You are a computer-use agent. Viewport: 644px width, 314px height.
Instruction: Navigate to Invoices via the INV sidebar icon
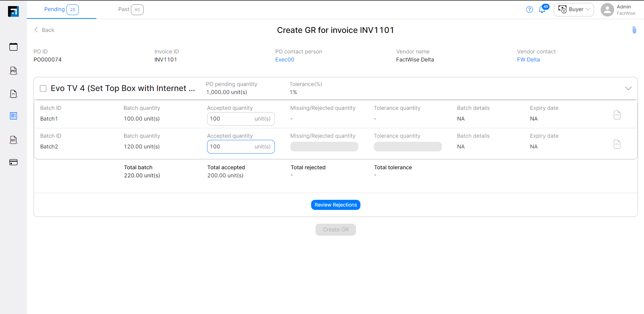coord(13,94)
